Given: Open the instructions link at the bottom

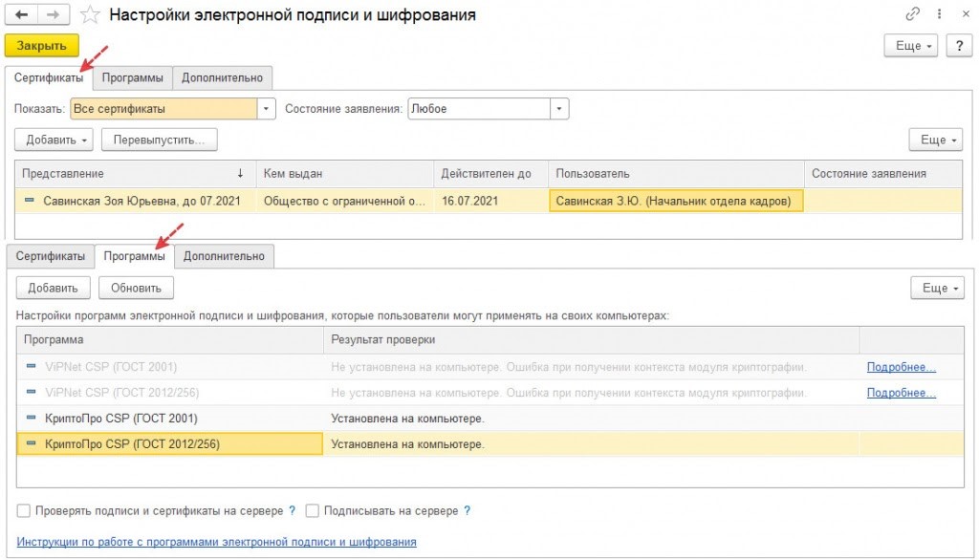Looking at the screenshot, I should coord(216,542).
